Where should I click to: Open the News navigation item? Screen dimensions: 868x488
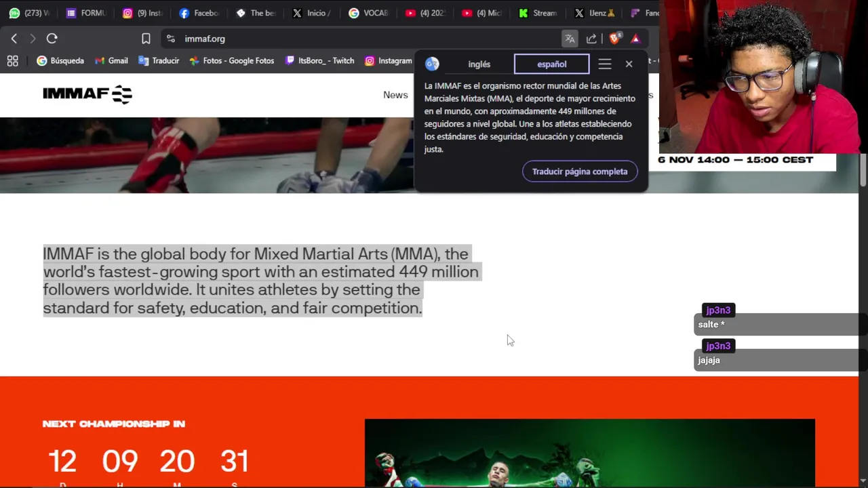click(x=395, y=95)
